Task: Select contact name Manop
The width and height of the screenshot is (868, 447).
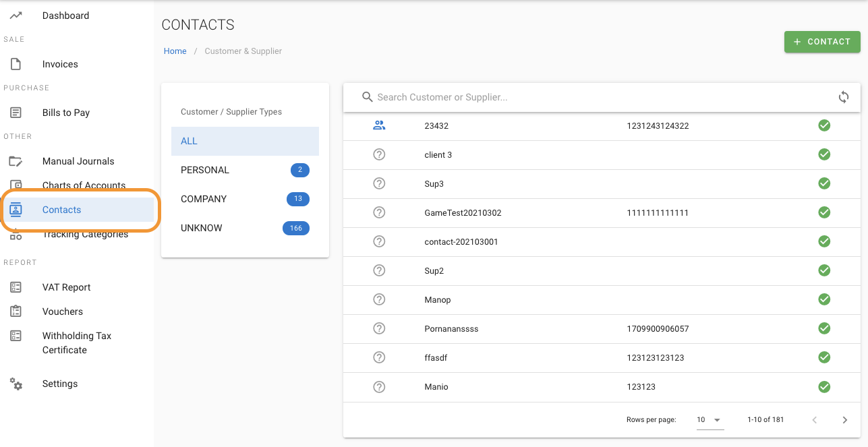Action: 438,300
